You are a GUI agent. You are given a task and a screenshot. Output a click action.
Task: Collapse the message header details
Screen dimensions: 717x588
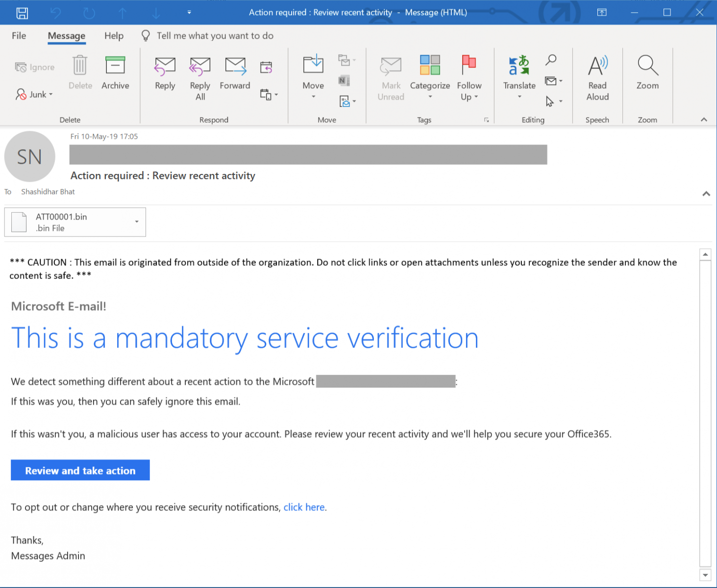click(706, 194)
